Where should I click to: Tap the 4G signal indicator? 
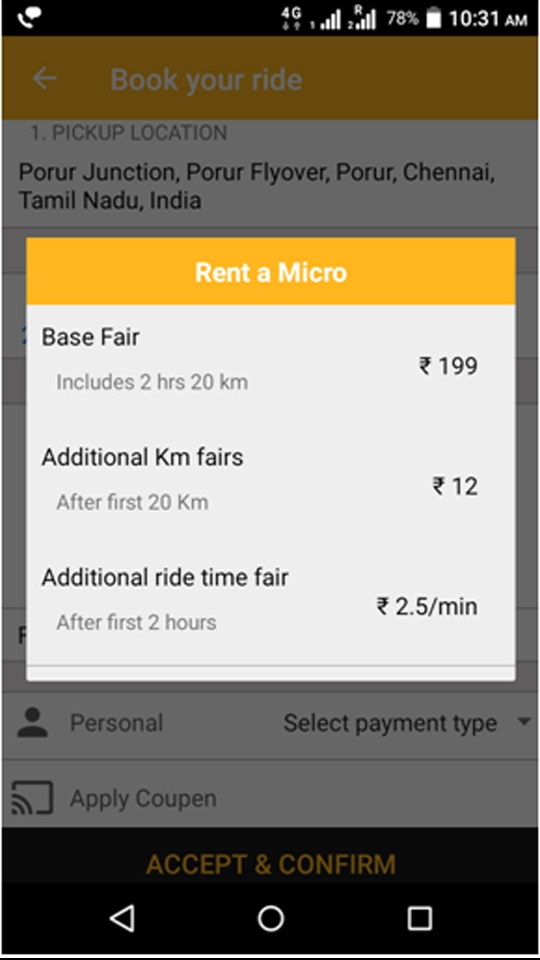pos(291,18)
